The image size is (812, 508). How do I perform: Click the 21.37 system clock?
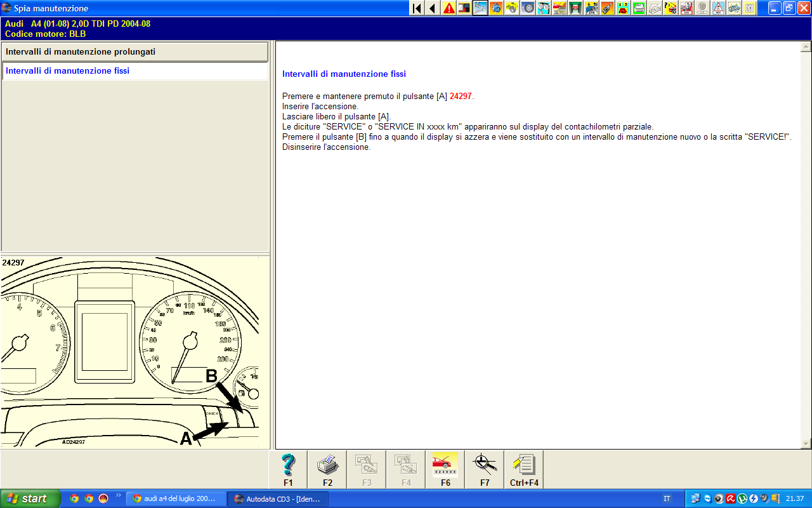795,498
